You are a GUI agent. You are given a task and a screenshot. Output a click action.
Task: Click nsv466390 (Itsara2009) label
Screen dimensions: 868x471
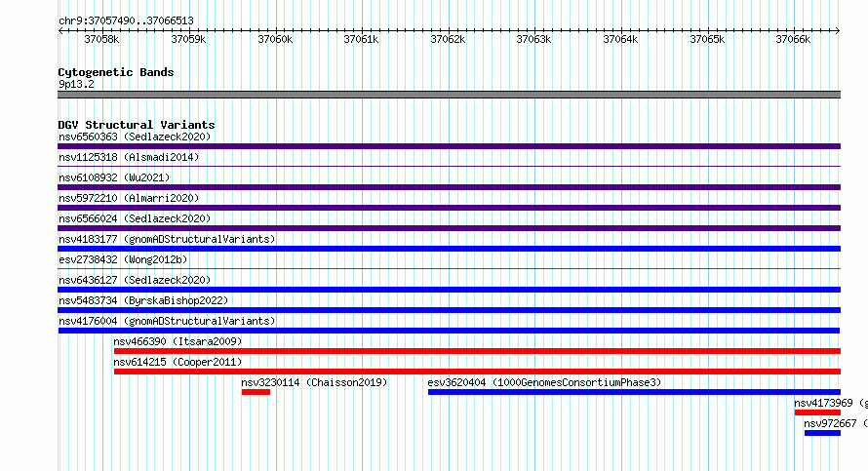point(178,341)
